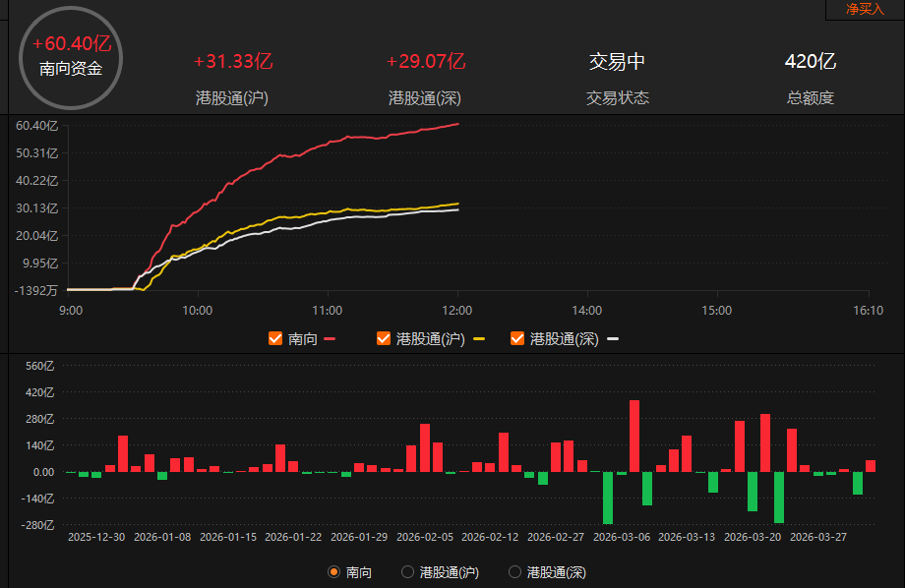The image size is (905, 588).
Task: Choose 港股通(深) radio option for bar chart
Action: pyautogui.click(x=514, y=571)
